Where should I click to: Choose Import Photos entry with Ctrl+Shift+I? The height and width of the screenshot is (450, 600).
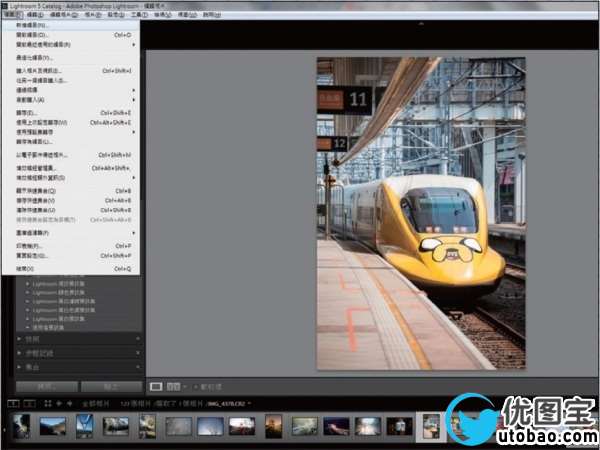tap(71, 71)
